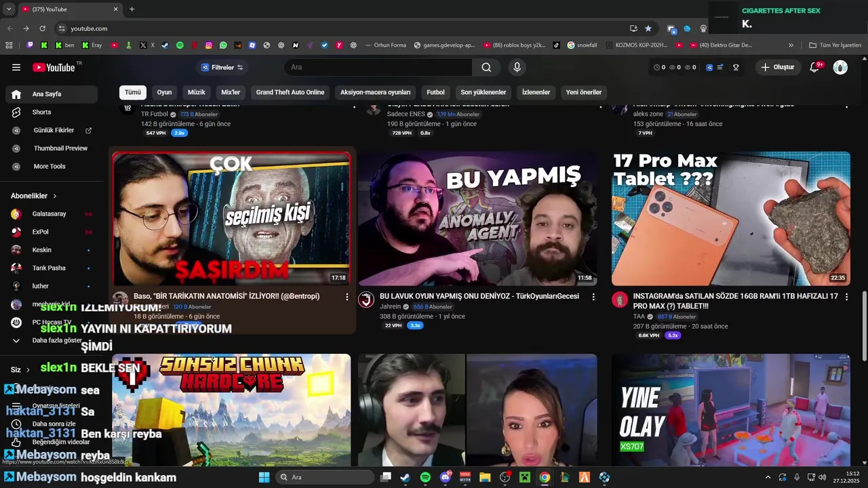Expand the Abonelikler subscriptions section

click(34, 196)
